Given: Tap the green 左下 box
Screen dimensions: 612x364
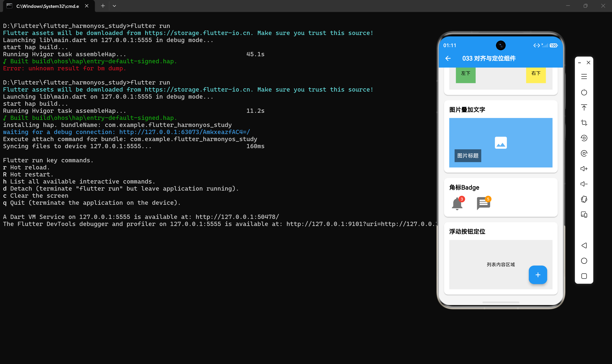Looking at the screenshot, I should (x=466, y=75).
